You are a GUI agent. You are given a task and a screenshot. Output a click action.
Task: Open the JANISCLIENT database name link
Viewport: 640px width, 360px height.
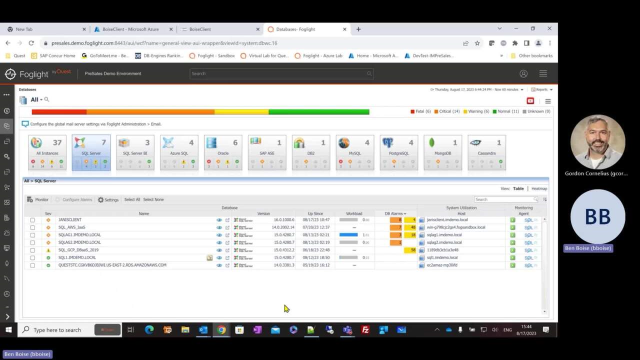click(70, 220)
